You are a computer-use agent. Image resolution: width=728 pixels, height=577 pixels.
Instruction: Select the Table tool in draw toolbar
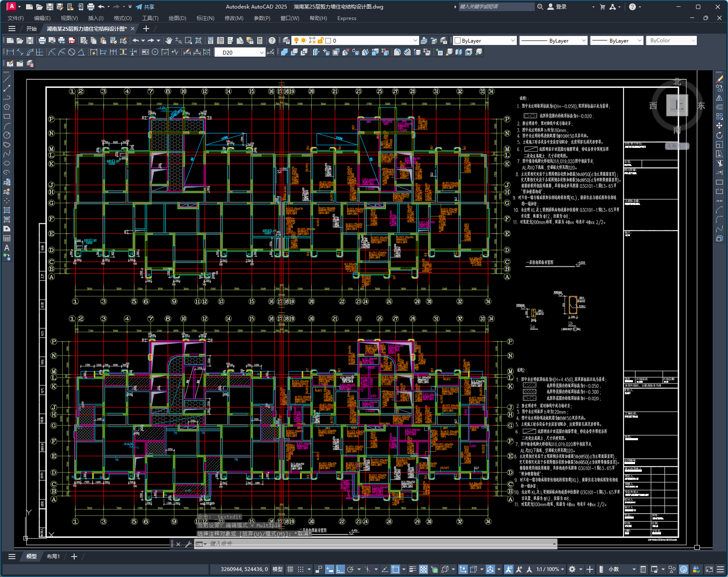pos(7,238)
